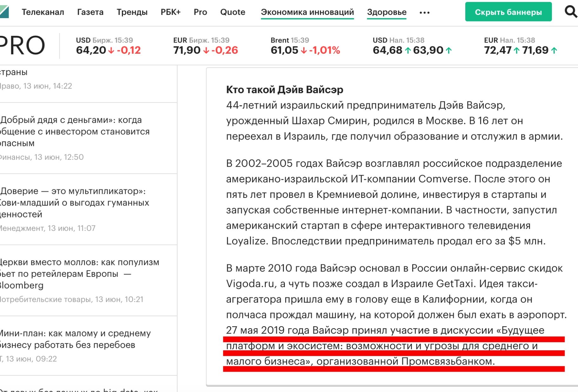Click the heading Кто такой Дэйв Вайсэр

coord(285,90)
